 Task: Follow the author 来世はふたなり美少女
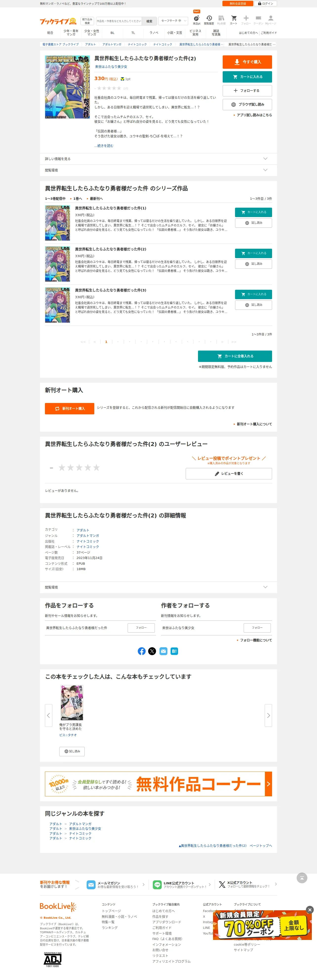point(257,628)
